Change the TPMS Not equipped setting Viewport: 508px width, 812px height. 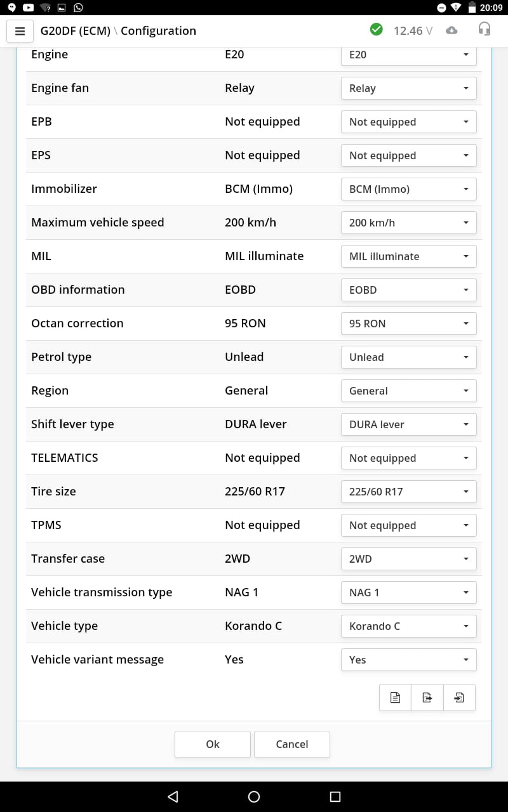408,525
